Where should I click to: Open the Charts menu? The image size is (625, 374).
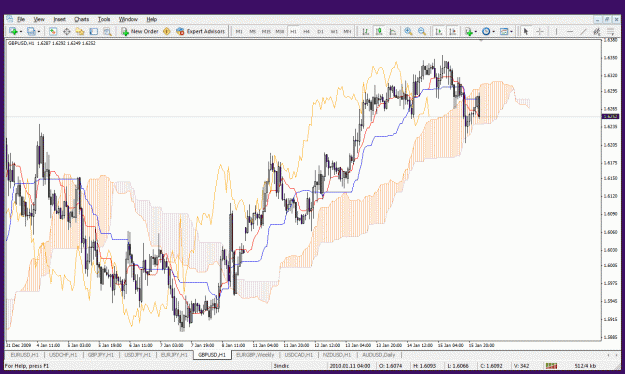(81, 19)
